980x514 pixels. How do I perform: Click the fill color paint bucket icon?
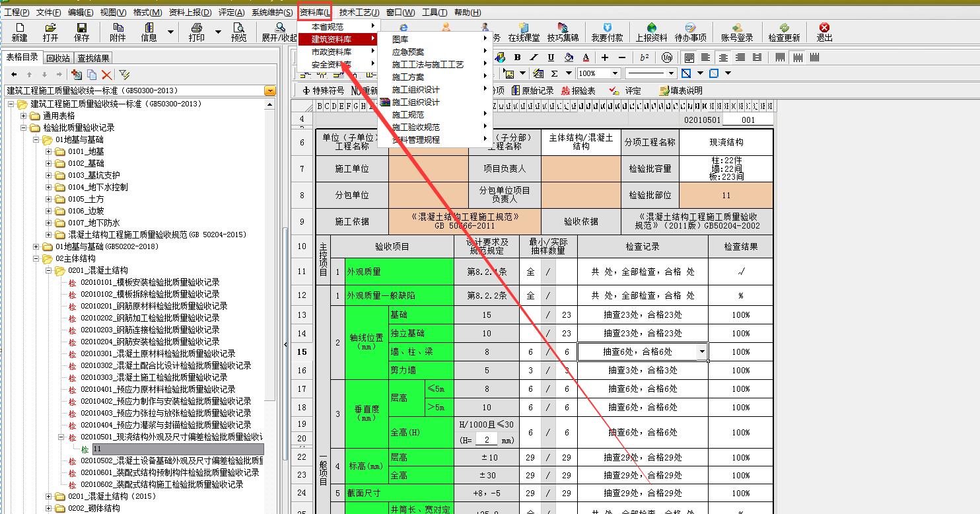click(x=569, y=57)
